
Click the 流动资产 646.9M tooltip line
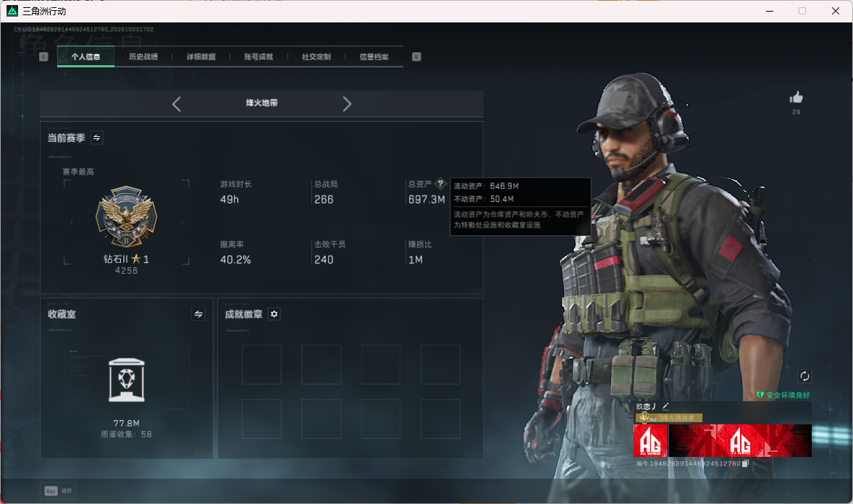coord(487,186)
